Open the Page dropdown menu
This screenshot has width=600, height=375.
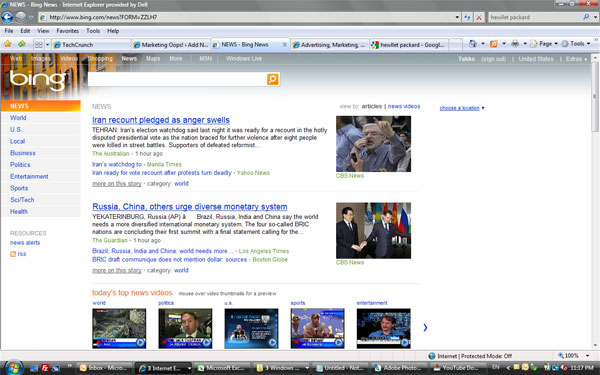545,44
